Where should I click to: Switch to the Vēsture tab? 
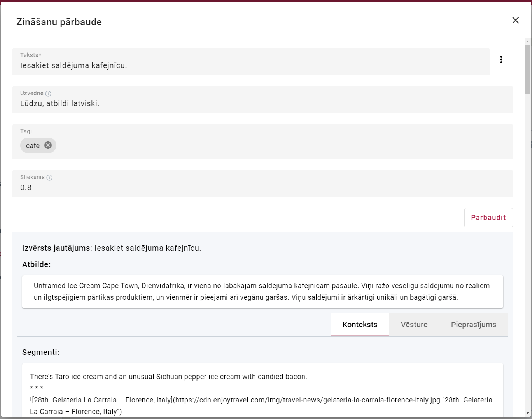click(414, 325)
